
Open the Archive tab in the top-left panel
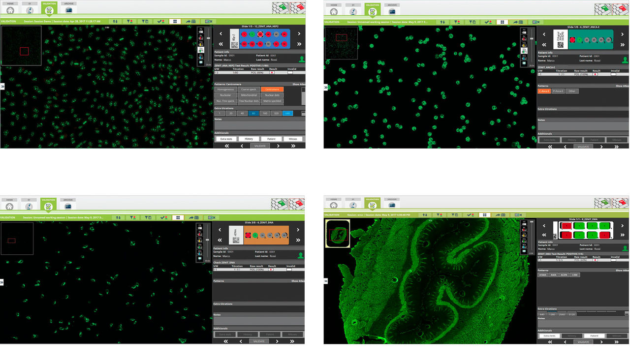(x=68, y=8)
